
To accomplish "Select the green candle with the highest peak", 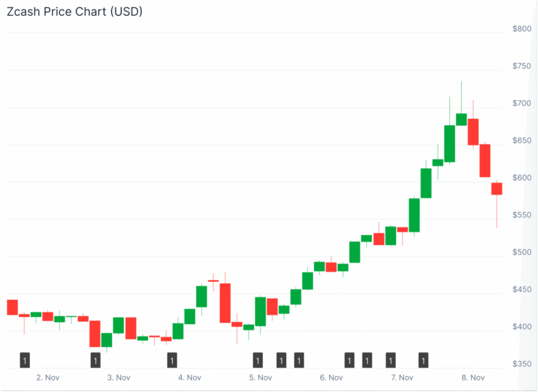I will pyautogui.click(x=461, y=120).
